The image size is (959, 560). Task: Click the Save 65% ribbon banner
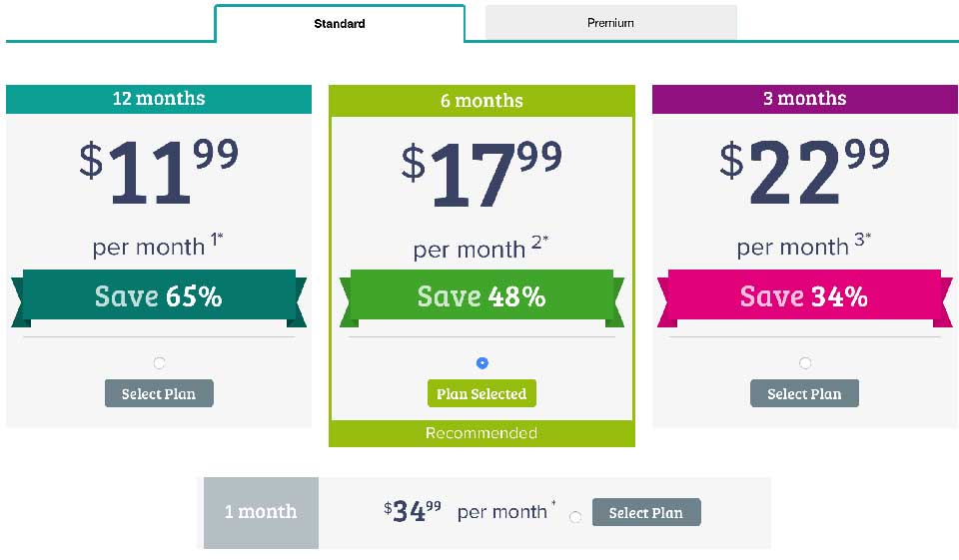[159, 296]
